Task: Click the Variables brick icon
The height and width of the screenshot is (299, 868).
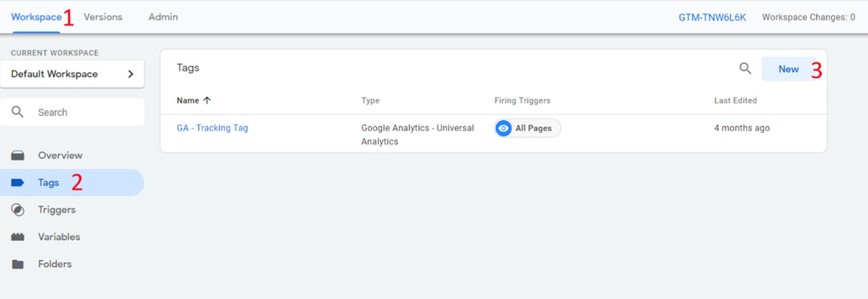Action: [x=18, y=237]
